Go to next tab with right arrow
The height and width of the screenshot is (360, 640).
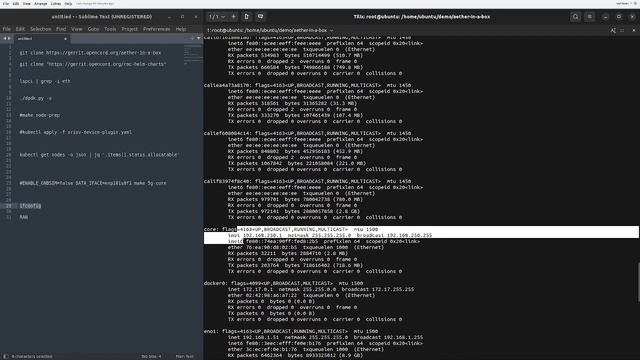click(9, 38)
